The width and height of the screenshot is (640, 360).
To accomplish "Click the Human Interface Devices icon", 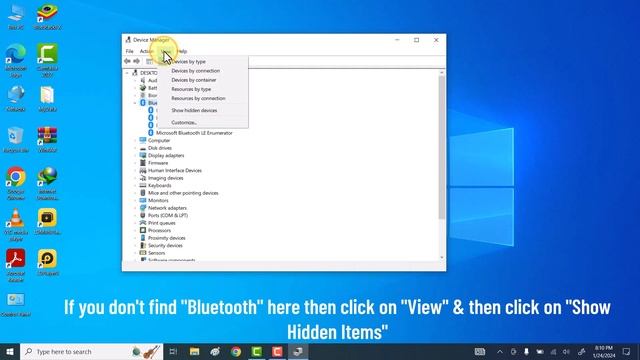I will pyautogui.click(x=142, y=170).
